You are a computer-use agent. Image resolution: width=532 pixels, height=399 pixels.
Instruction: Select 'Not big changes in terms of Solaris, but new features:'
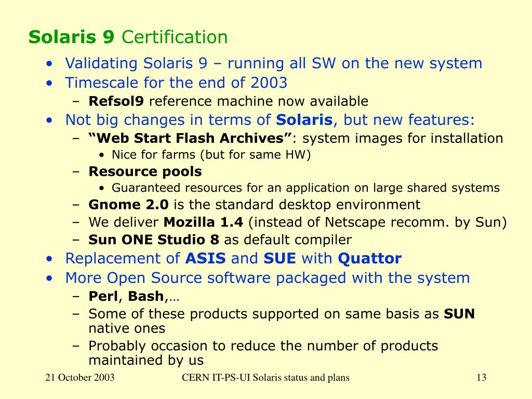point(270,120)
